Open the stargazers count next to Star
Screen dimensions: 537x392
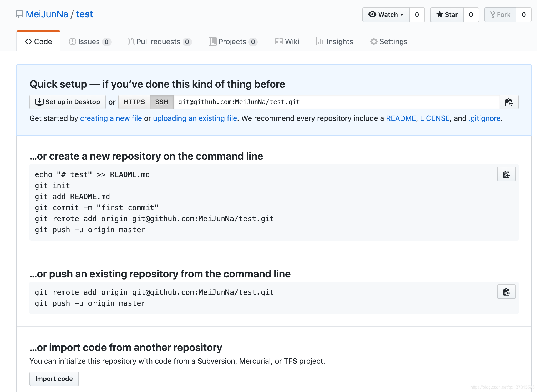point(471,15)
